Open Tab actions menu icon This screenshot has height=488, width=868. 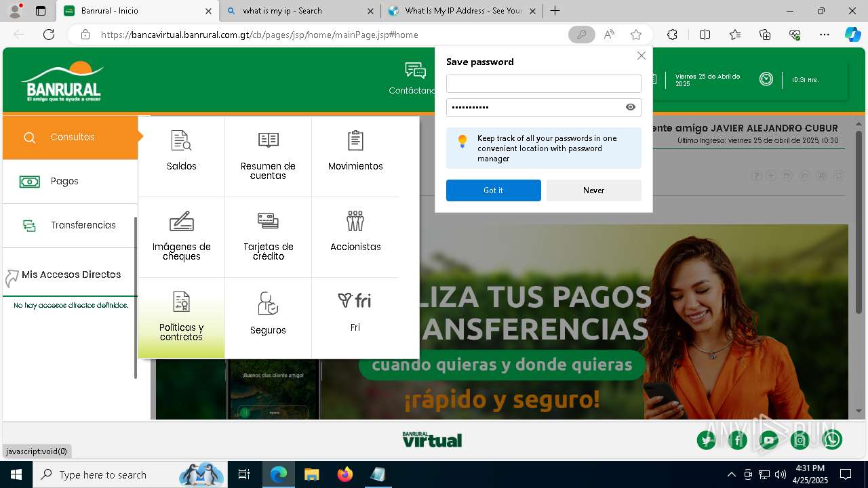pos(41,11)
